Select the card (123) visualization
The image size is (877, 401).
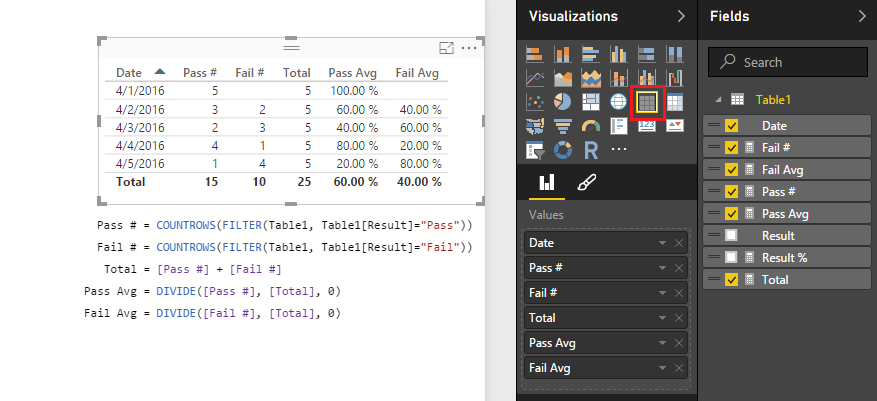tap(647, 126)
